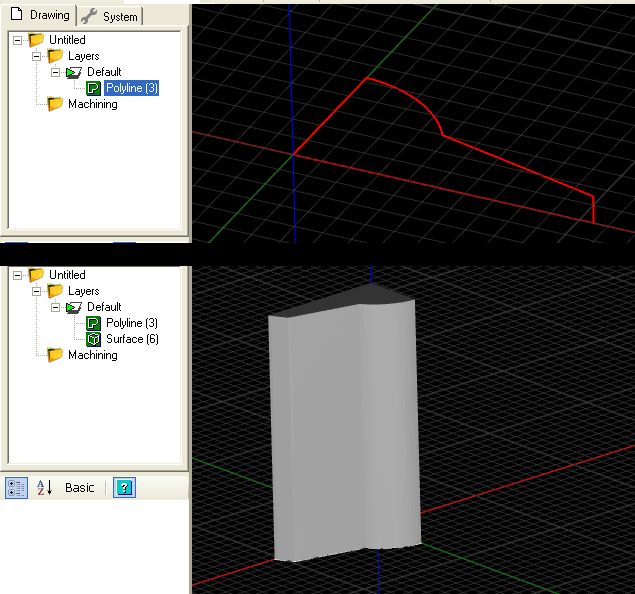Click the Categorized view icon in property toolbar
Image resolution: width=635 pixels, height=594 pixels.
(16, 488)
